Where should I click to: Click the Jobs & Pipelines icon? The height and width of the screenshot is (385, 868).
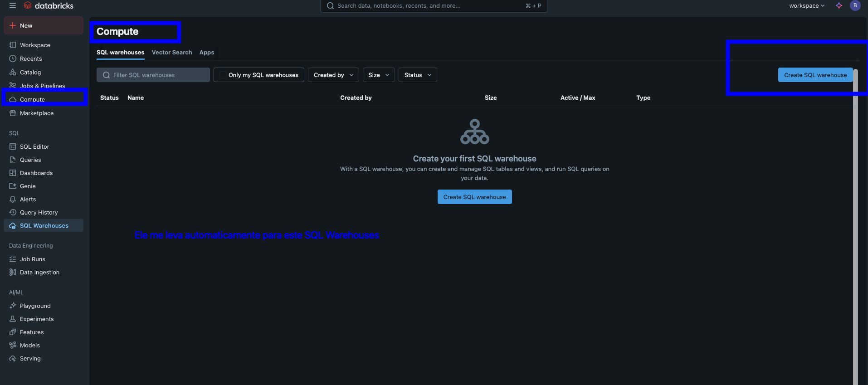click(x=13, y=85)
